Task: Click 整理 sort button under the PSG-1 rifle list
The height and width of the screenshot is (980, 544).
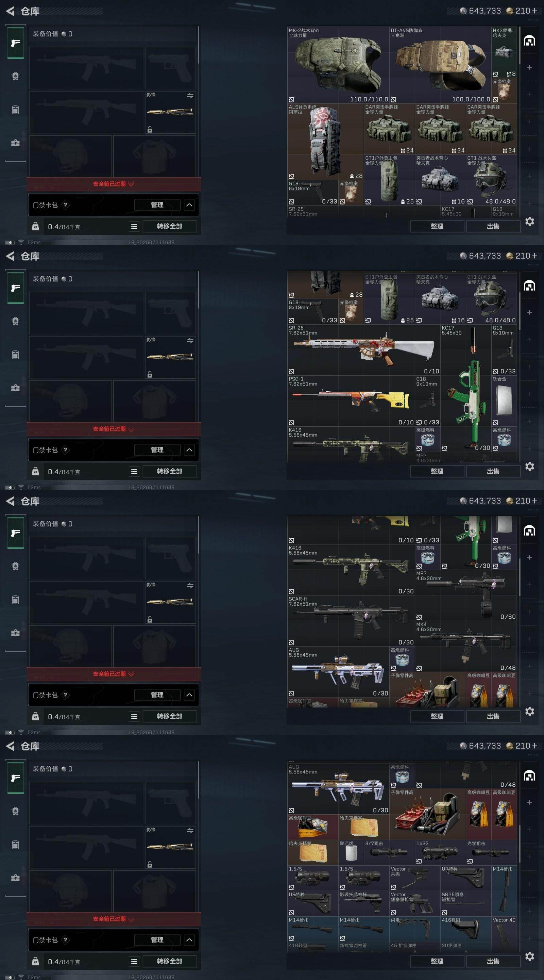Action: click(437, 471)
